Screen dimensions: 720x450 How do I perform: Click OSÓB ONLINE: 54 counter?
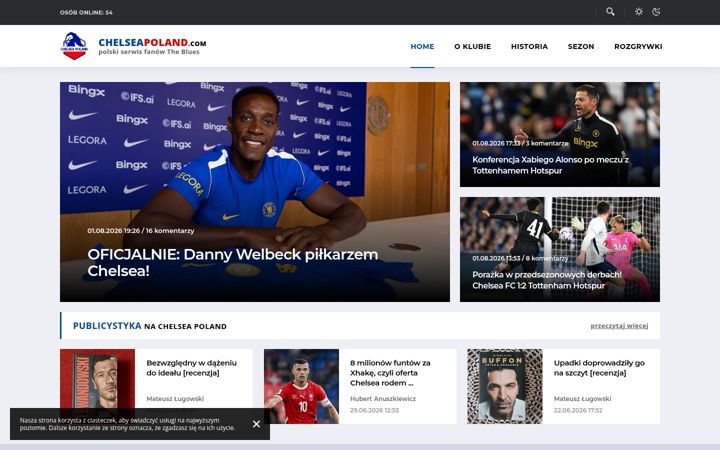(x=86, y=12)
